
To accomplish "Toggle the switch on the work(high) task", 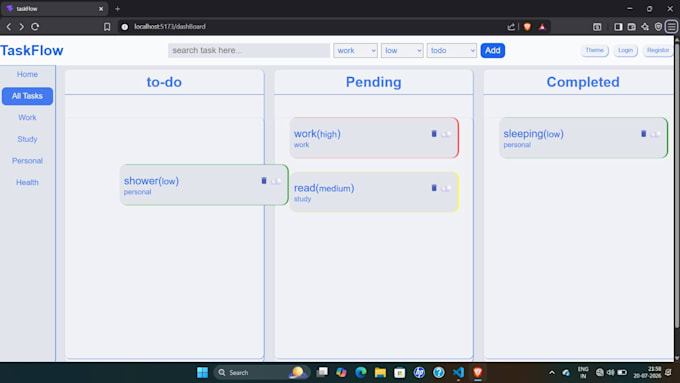I will (x=446, y=134).
